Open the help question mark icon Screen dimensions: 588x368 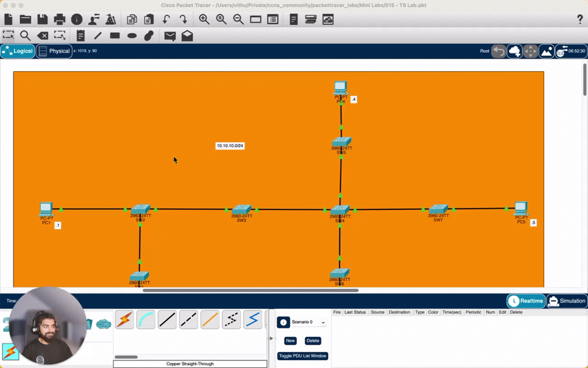click(x=580, y=20)
